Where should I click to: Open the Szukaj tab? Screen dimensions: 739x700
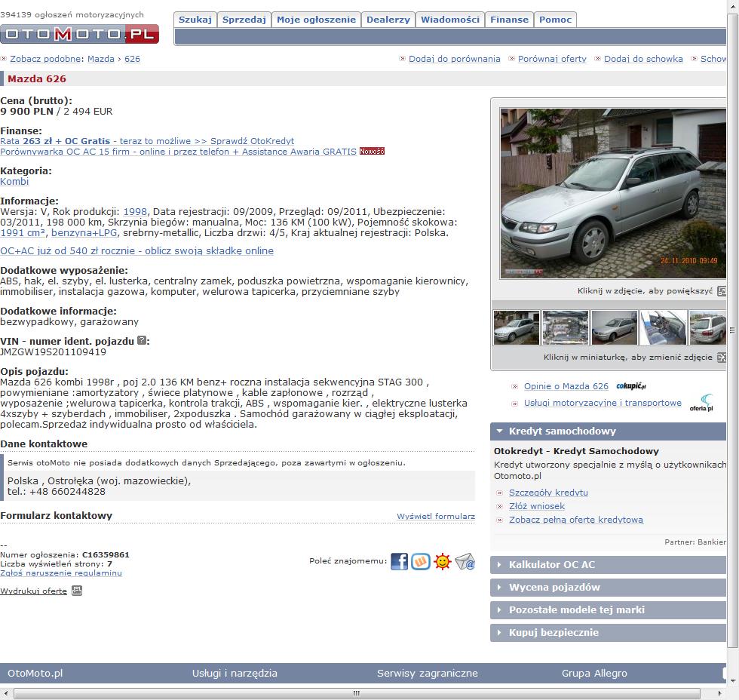195,20
